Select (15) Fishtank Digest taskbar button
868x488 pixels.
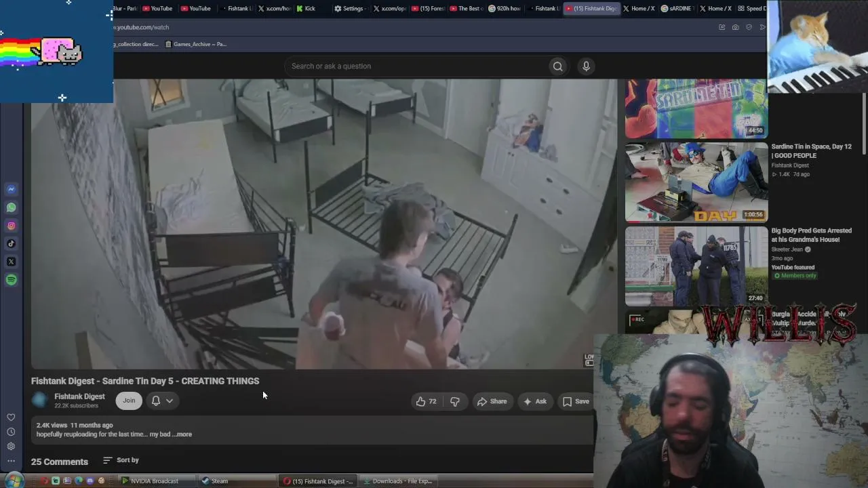(318, 481)
